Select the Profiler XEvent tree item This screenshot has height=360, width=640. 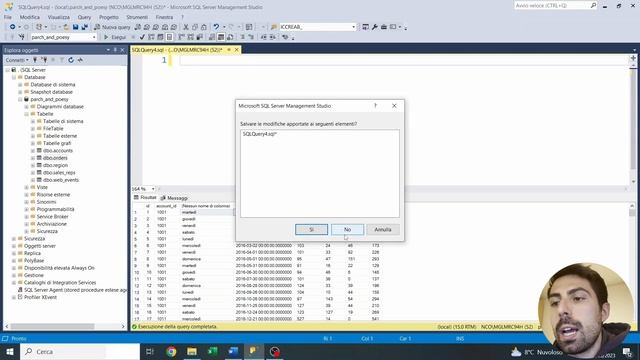click(40, 297)
